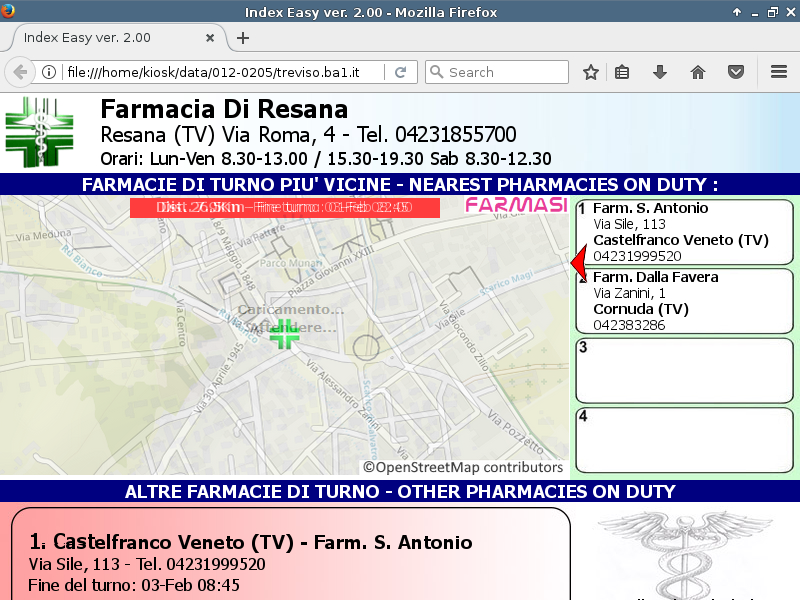The image size is (800, 600).
Task: Select the Farm. Dalla Favera pharmacy card
Action: pos(684,301)
